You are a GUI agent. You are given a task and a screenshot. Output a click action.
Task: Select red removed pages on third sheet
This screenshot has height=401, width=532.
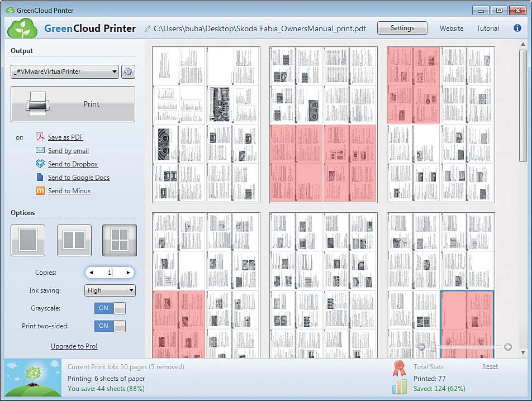(414, 85)
